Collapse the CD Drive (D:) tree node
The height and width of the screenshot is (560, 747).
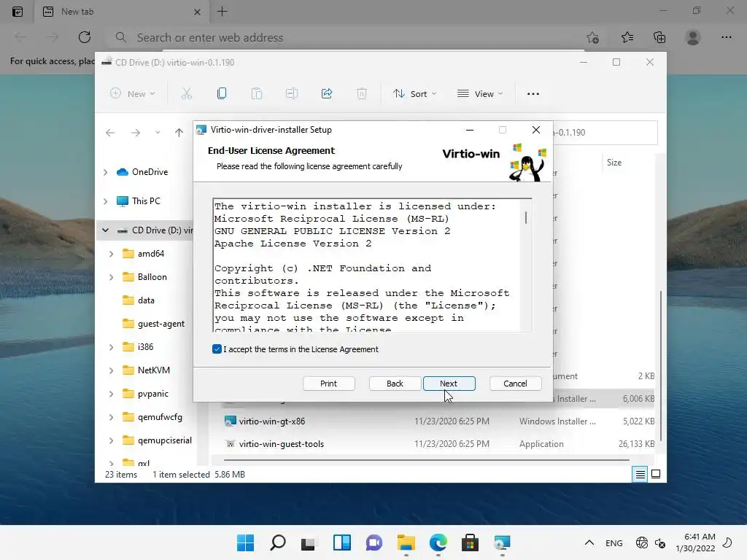pos(105,230)
